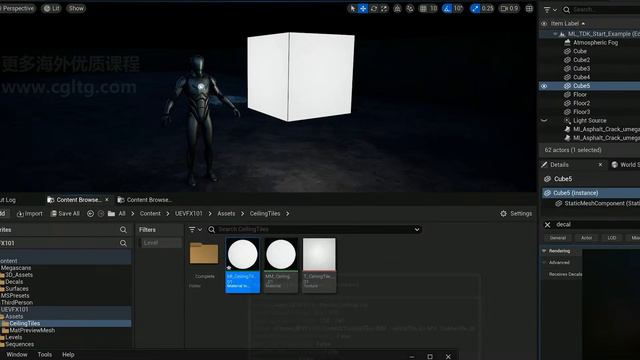Select Floor2 in the Outliner
The width and height of the screenshot is (640, 360).
(581, 103)
